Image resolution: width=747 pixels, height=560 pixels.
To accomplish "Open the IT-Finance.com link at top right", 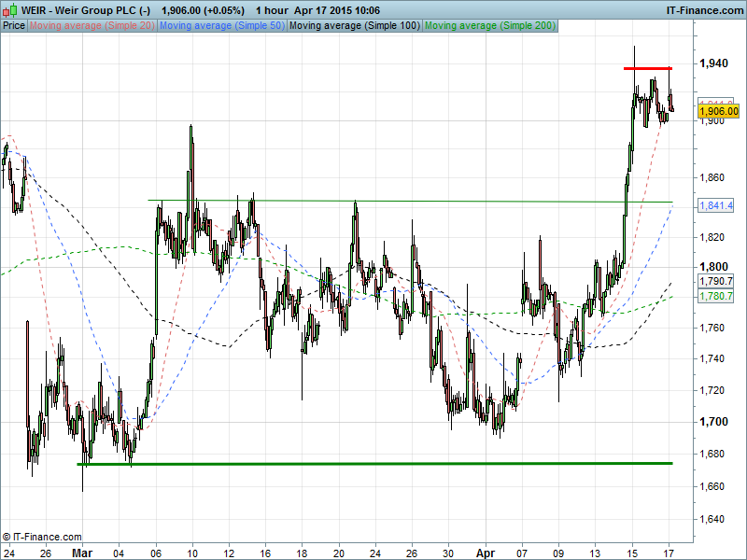I will [703, 10].
